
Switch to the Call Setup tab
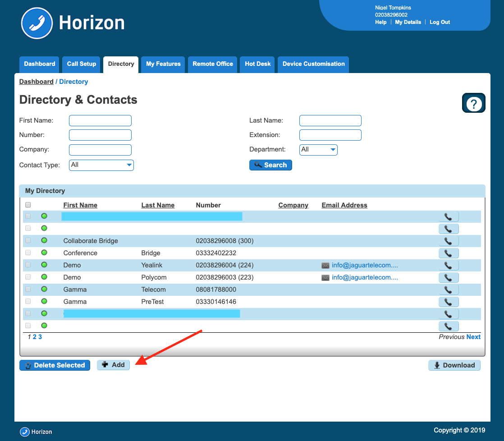(x=82, y=64)
